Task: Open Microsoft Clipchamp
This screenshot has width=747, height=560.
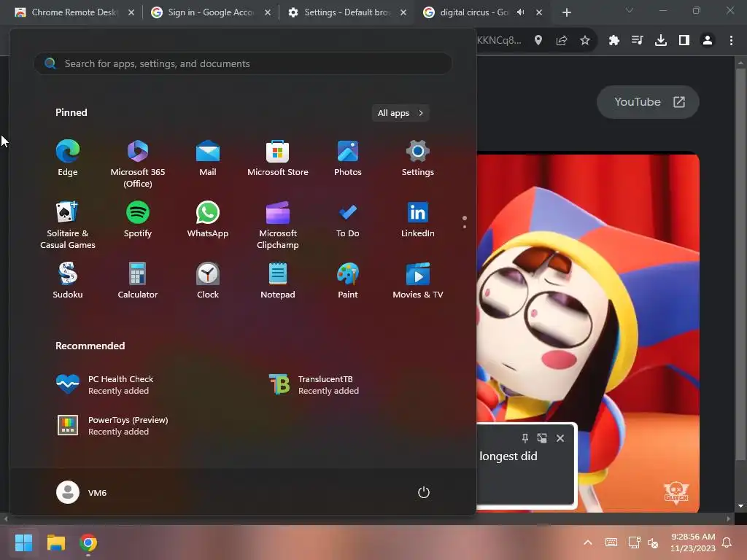Action: (x=278, y=225)
